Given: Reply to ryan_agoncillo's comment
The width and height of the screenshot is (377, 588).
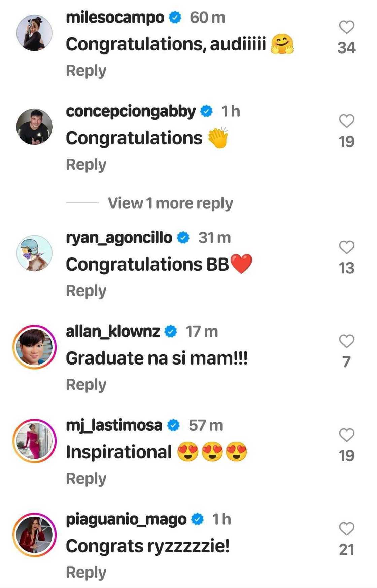Looking at the screenshot, I should (x=86, y=291).
